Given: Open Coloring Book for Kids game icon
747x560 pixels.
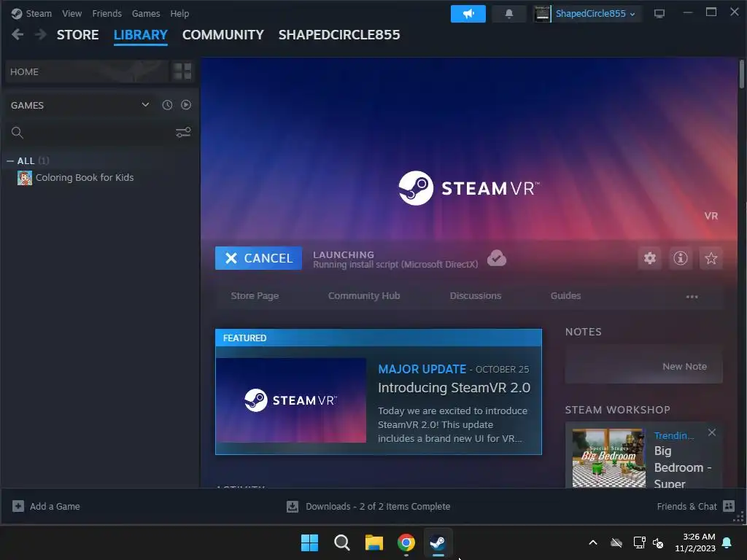Looking at the screenshot, I should (25, 178).
